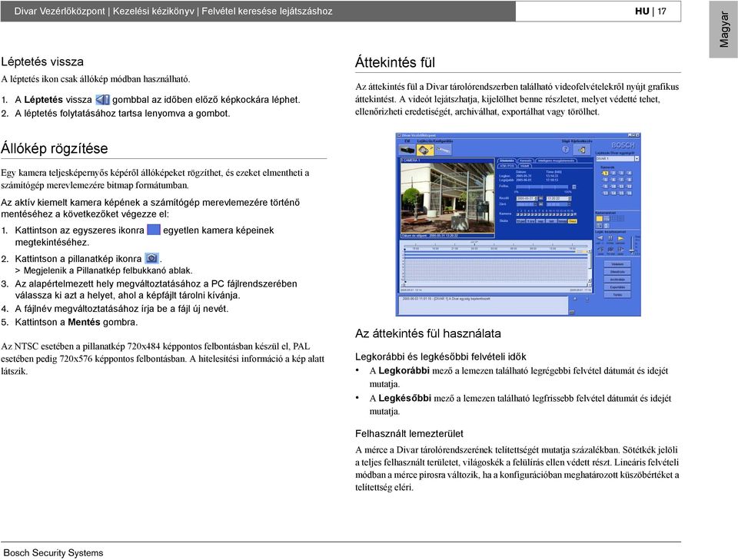
Task: Select camera 4 in the camera grid
Action: [x=630, y=174]
